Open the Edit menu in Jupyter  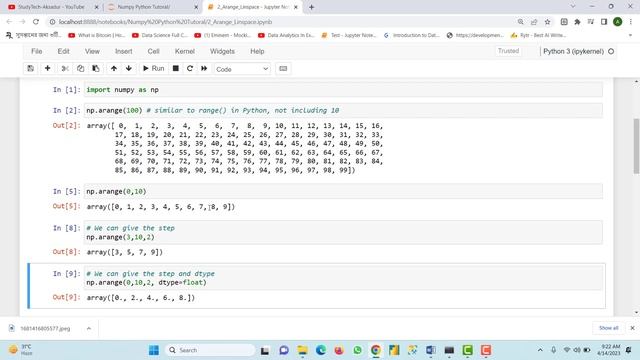click(63, 51)
